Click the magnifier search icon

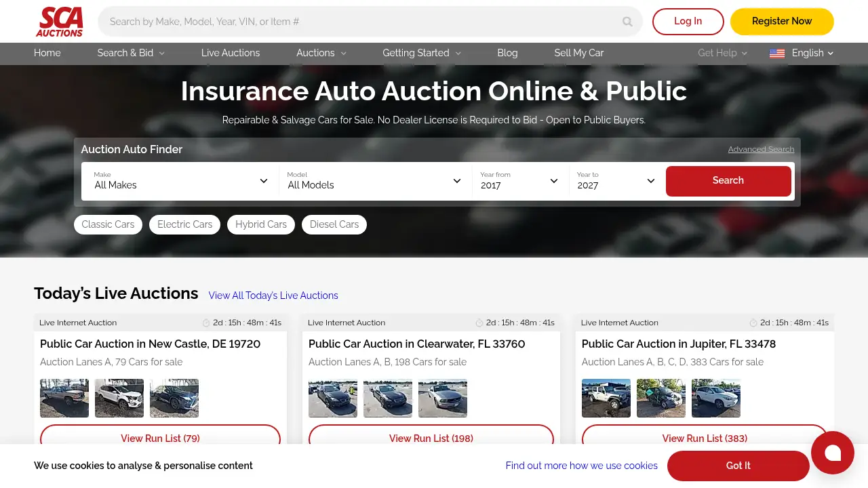[x=627, y=22]
